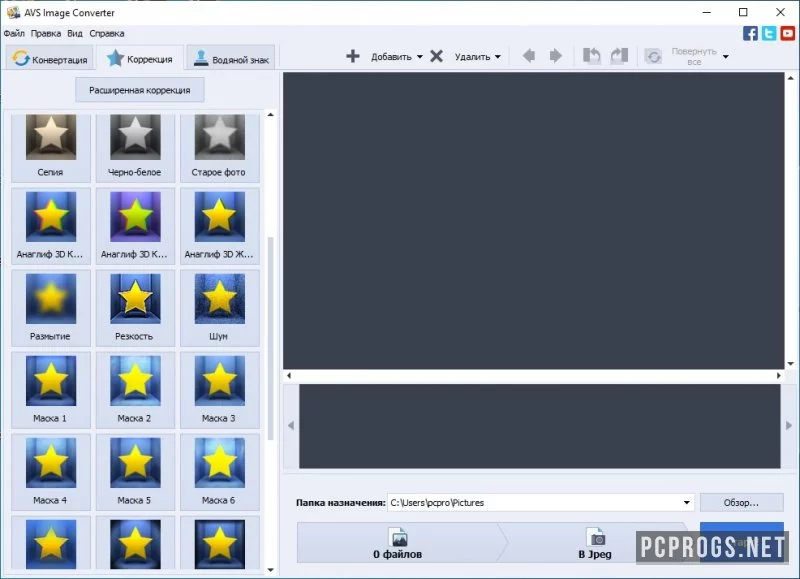Click preview vertical scroll up arrow

click(790, 78)
